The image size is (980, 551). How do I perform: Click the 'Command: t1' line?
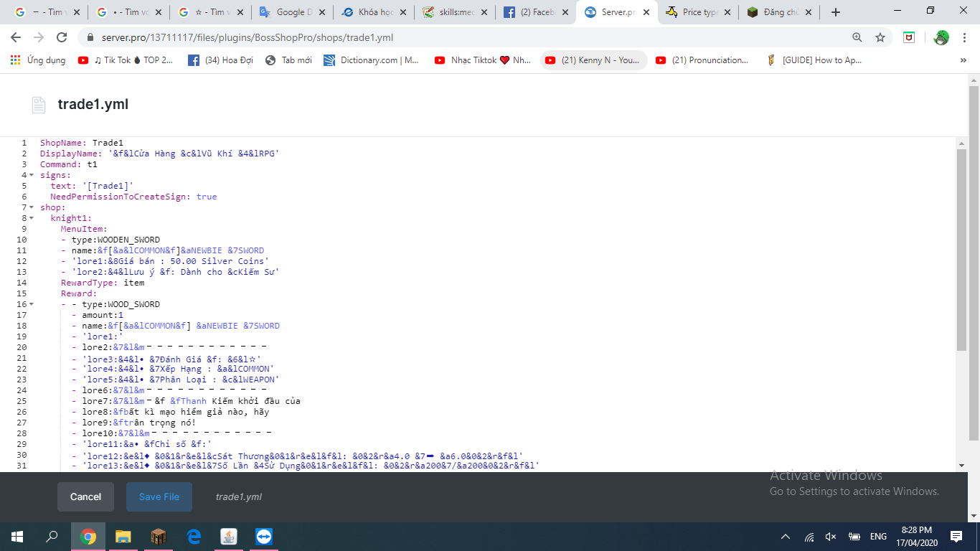(x=69, y=164)
